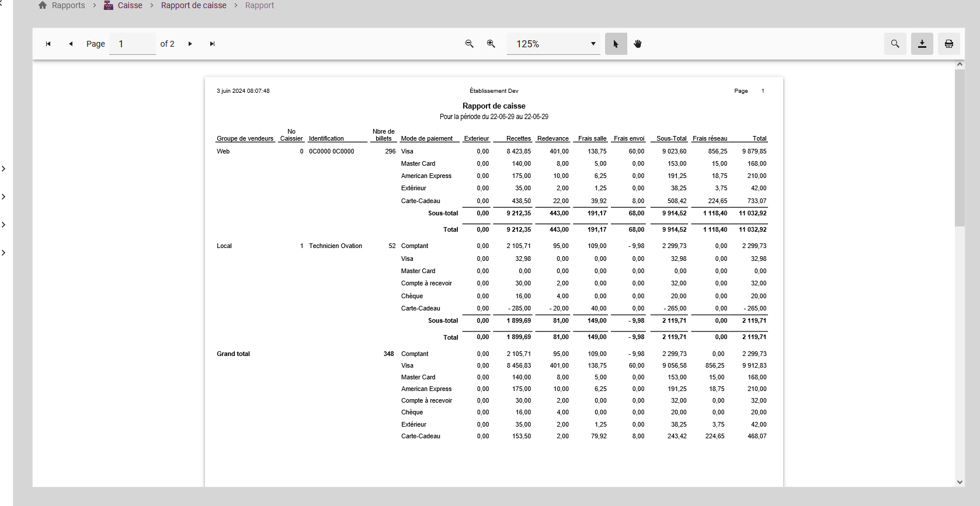
Task: Click the home icon in breadcrumb
Action: [x=43, y=5]
